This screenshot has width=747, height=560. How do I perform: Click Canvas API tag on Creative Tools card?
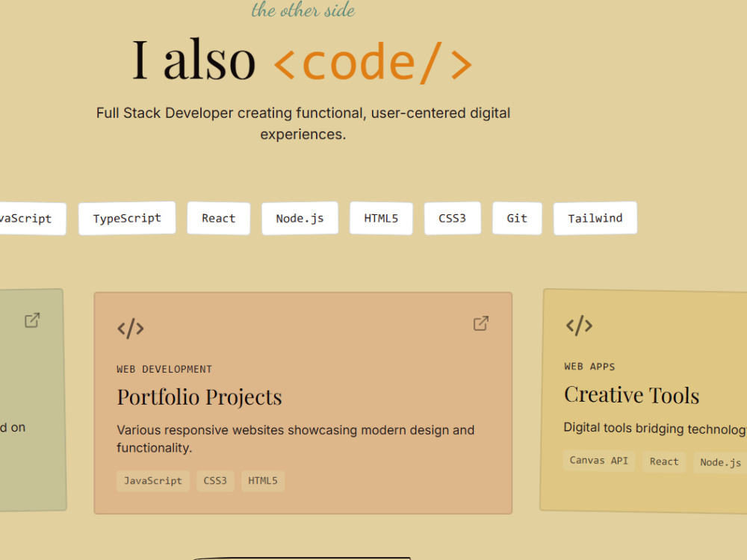click(x=599, y=461)
